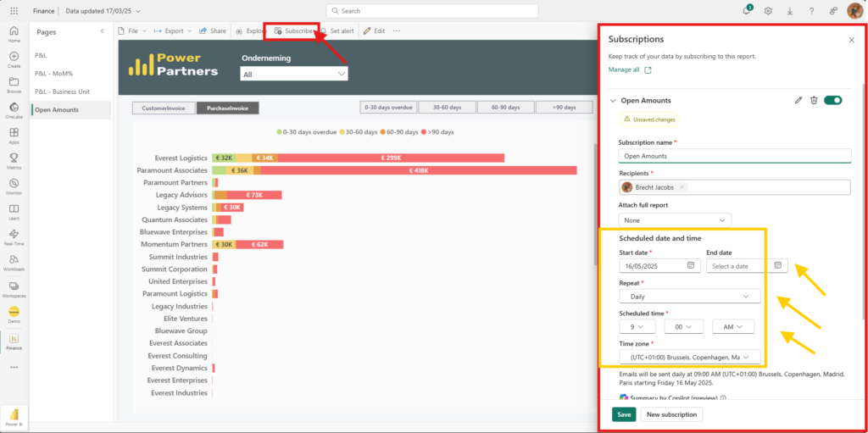
Task: Open the File menu
Action: click(132, 31)
